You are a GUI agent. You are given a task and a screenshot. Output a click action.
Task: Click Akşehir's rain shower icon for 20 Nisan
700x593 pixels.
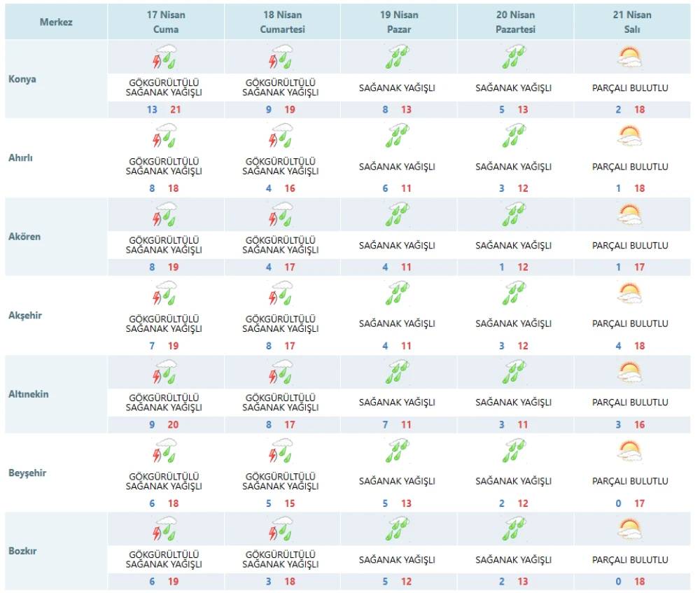514,293
